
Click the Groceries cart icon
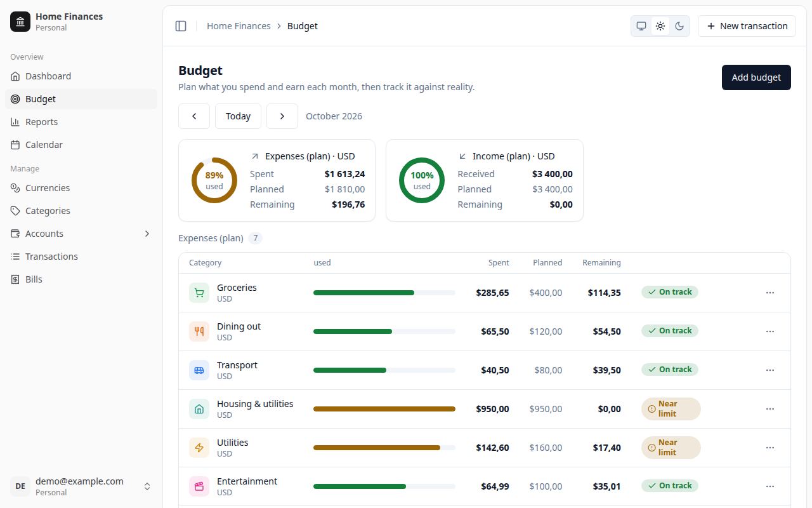(x=199, y=293)
